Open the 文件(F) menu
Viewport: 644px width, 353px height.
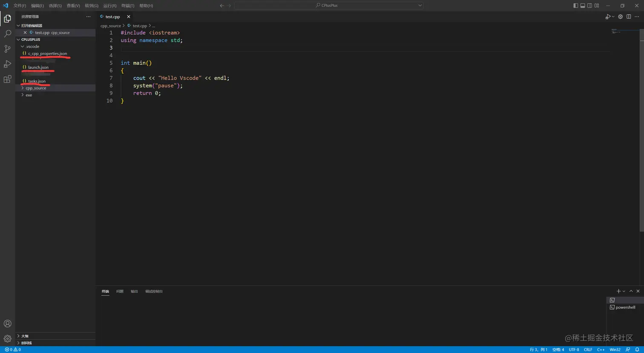(x=20, y=6)
